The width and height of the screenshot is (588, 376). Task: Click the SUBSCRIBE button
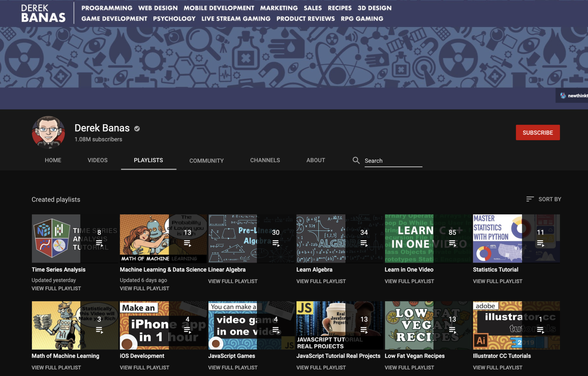(537, 132)
